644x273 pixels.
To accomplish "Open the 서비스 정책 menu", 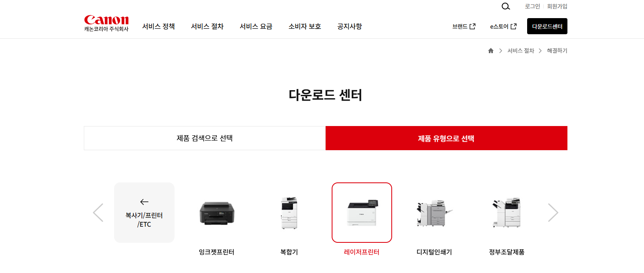I will 158,27.
